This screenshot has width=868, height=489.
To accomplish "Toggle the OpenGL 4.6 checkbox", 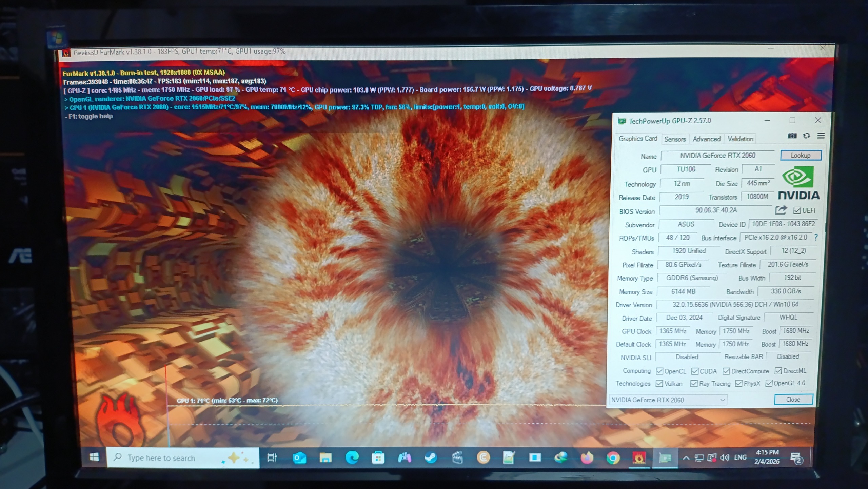I will pyautogui.click(x=769, y=383).
